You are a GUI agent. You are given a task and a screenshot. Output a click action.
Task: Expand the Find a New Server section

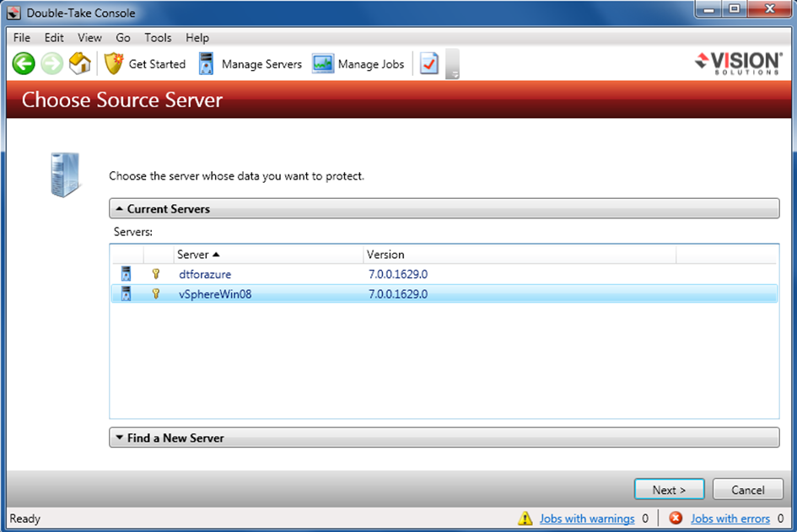[444, 438]
